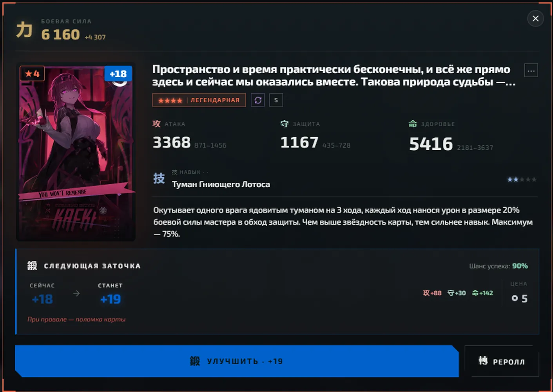The width and height of the screenshot is (553, 392).
Task: Click the skill name Туман Гниющего Лотоса
Action: tap(221, 184)
